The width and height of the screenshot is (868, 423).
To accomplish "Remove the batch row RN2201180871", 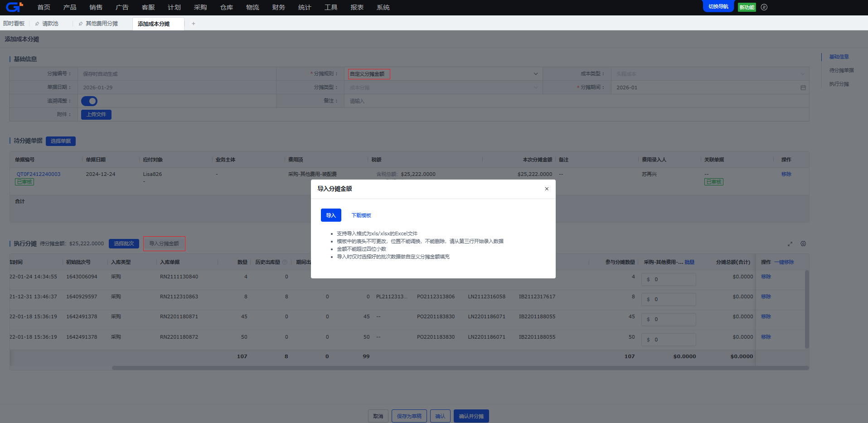I will [x=766, y=316].
